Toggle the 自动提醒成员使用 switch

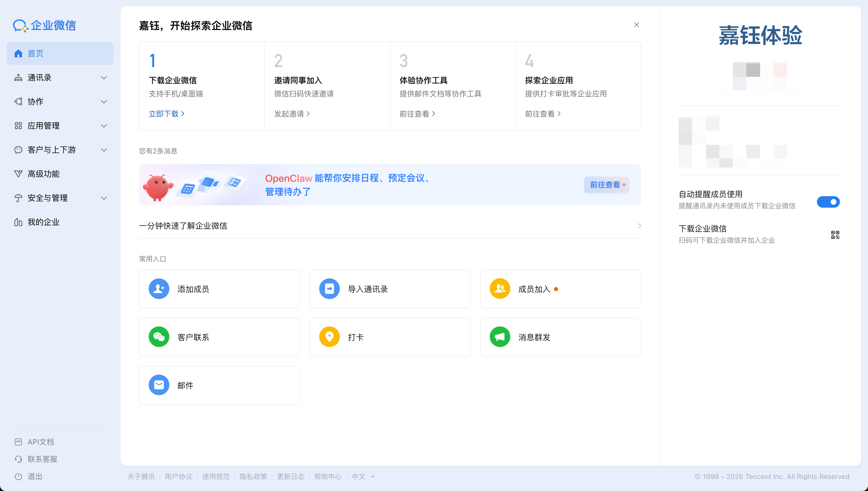coord(828,202)
